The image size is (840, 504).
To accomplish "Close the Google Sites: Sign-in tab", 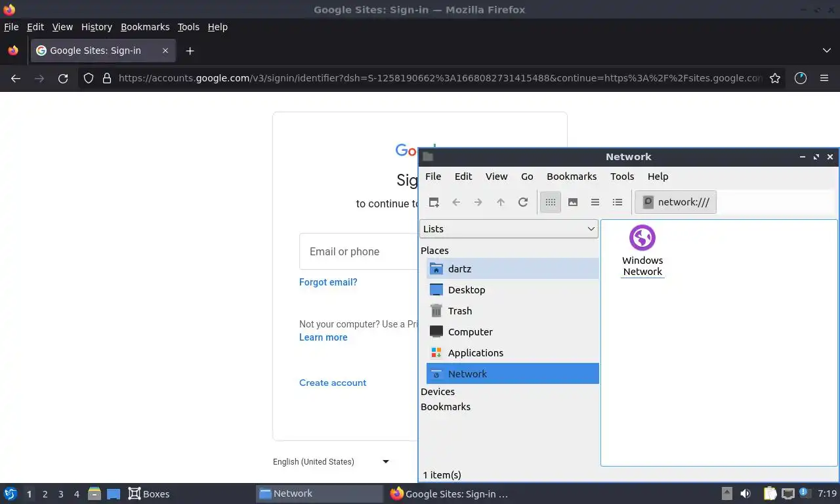I will (165, 51).
